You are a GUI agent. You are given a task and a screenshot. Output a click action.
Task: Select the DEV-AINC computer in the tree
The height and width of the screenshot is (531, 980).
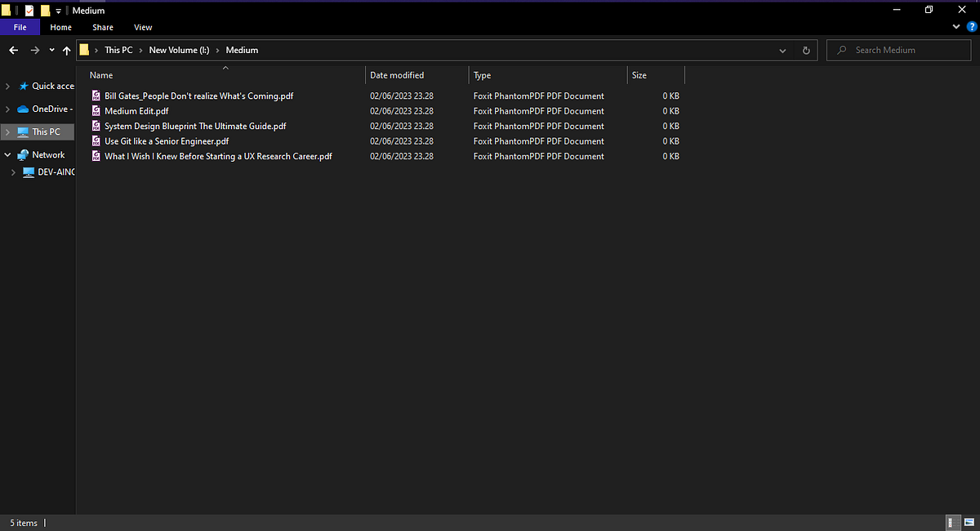pos(56,172)
